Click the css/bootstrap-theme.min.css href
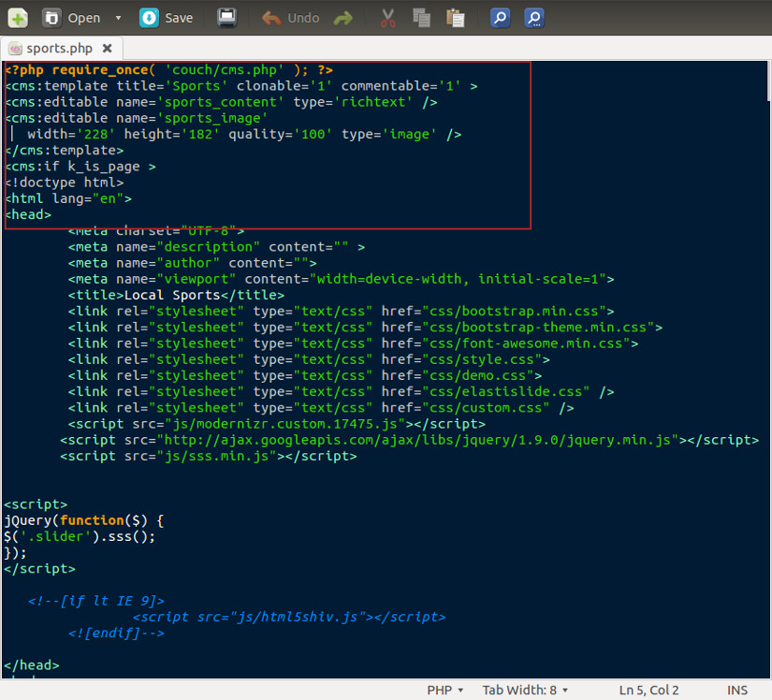The image size is (772, 700). pyautogui.click(x=538, y=328)
